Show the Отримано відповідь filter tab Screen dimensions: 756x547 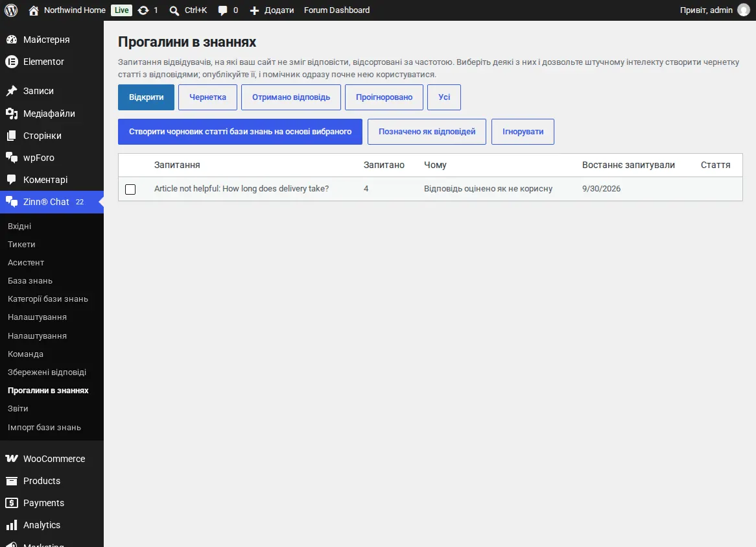[291, 97]
